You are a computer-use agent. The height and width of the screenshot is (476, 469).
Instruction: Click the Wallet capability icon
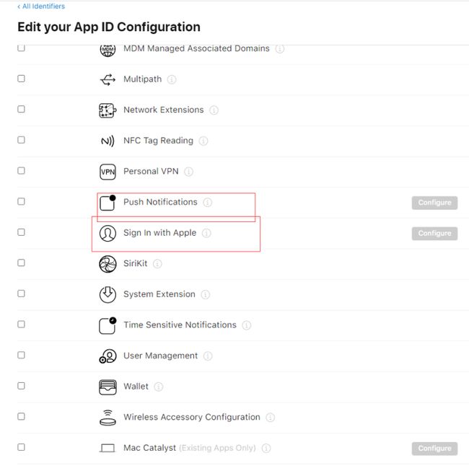(x=108, y=387)
